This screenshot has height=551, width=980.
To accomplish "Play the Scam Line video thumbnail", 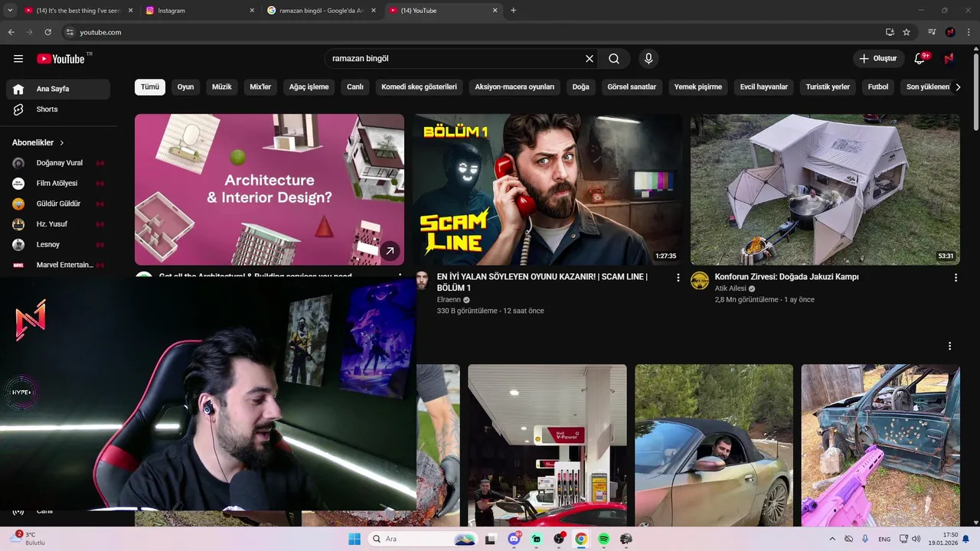I will click(547, 190).
